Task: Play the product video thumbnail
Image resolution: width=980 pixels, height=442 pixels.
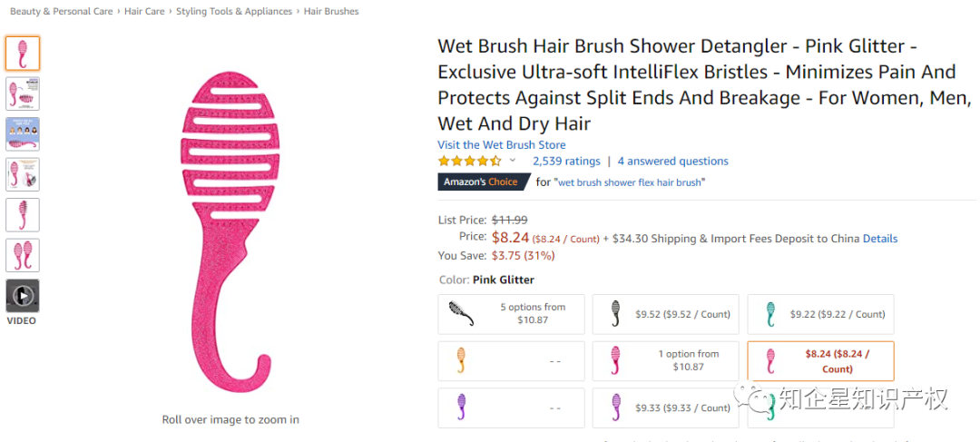Action: (x=23, y=296)
